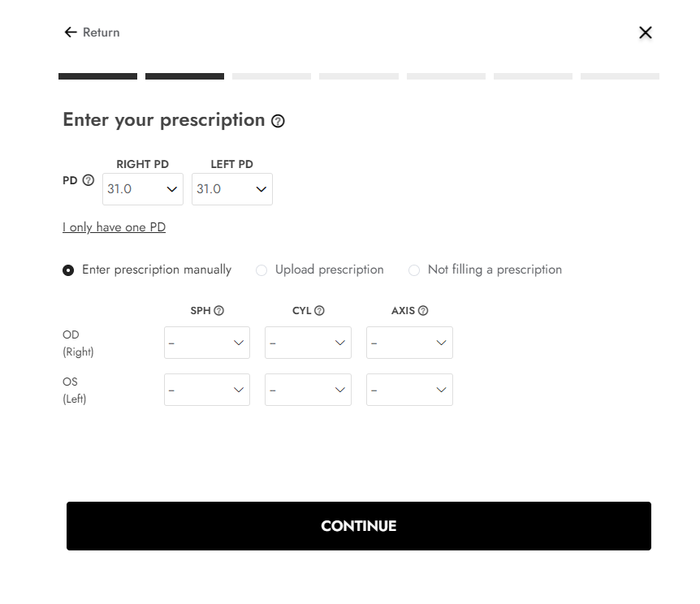Click the SPH help question icon
The width and height of the screenshot is (700, 604).
218,311
